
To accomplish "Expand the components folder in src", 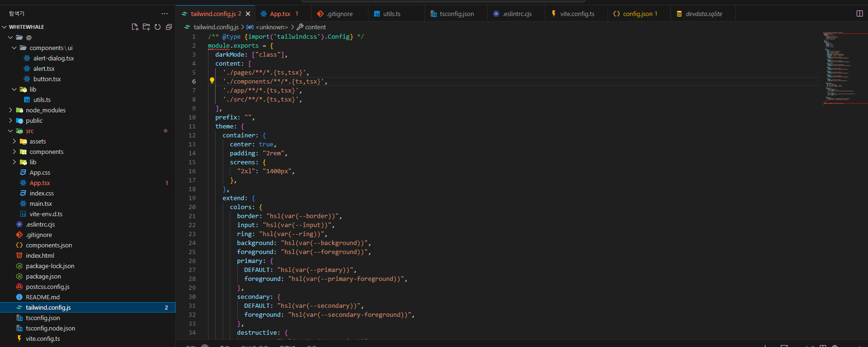I will coord(14,152).
